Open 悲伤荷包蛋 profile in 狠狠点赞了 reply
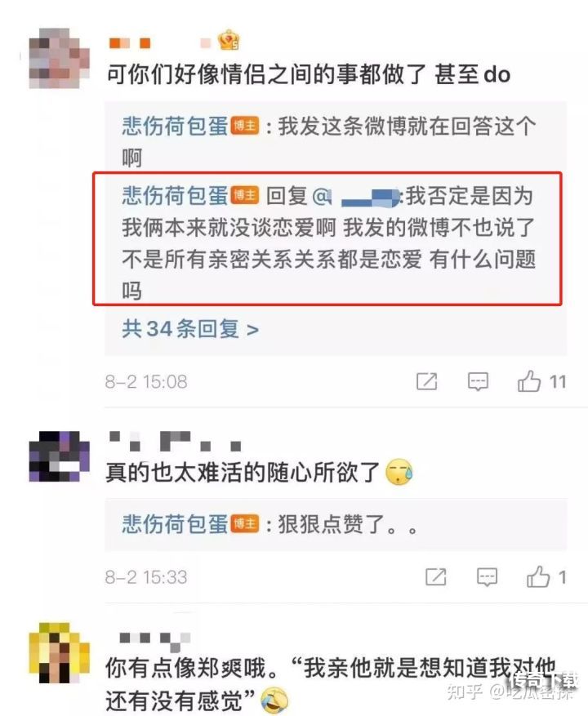The image size is (588, 716). [175, 523]
